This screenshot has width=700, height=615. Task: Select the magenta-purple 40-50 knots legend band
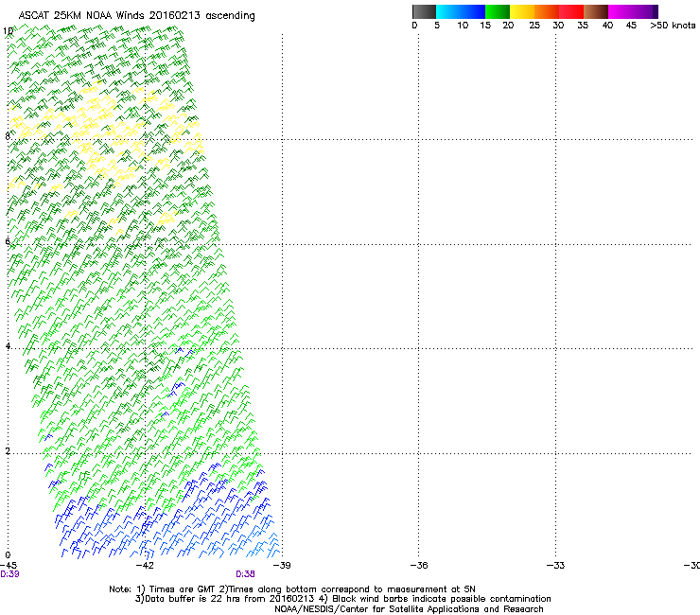[x=633, y=11]
